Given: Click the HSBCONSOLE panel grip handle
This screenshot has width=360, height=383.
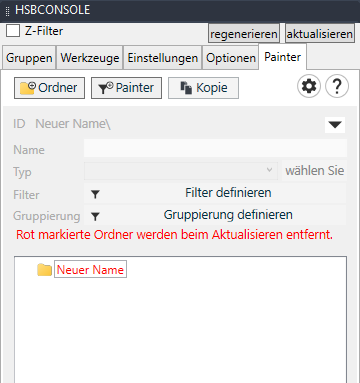Looking at the screenshot, I should pyautogui.click(x=8, y=11).
